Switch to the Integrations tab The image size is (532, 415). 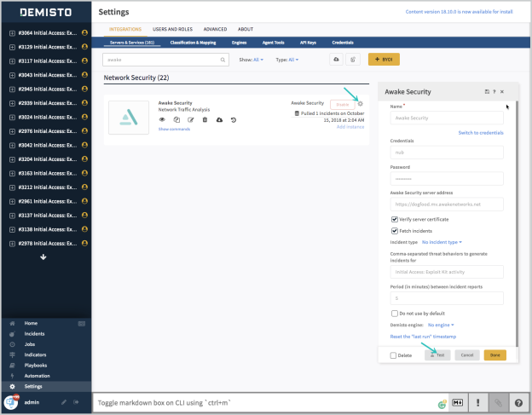pos(125,29)
